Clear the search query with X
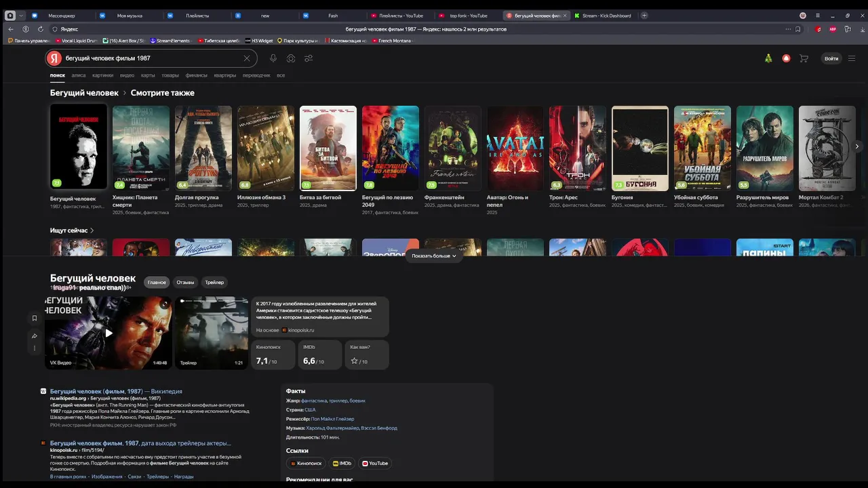The width and height of the screenshot is (868, 488). tap(247, 58)
